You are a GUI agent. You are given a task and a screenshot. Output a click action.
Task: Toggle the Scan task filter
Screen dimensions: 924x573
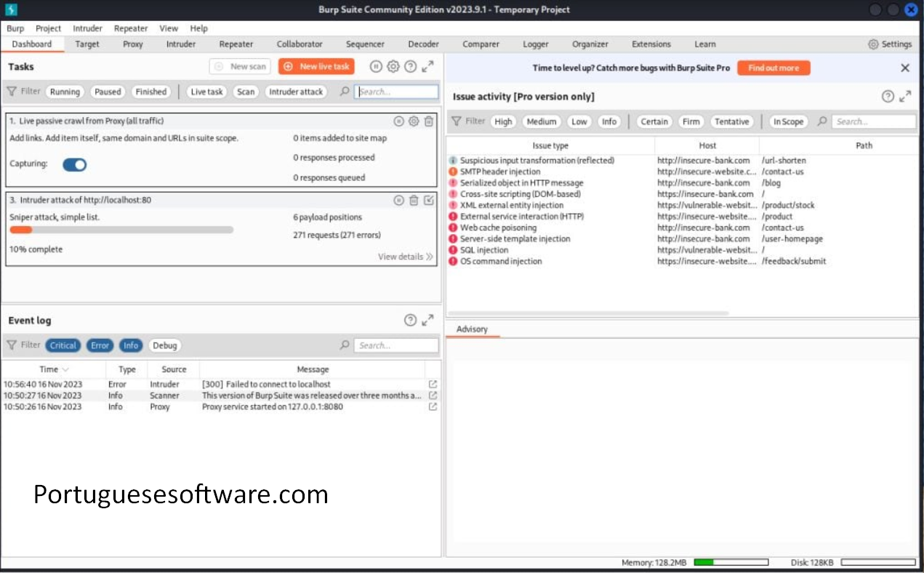tap(246, 92)
